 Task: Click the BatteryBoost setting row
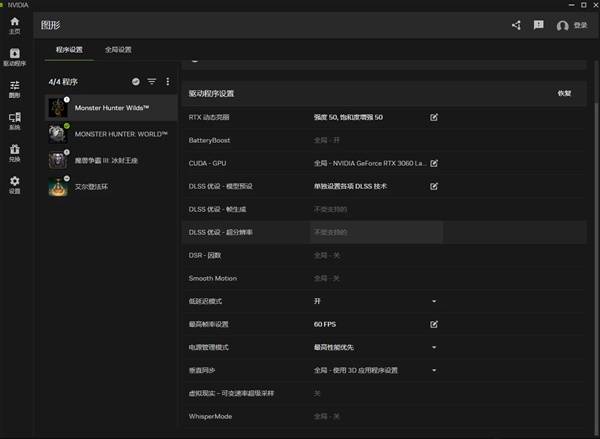[x=384, y=140]
